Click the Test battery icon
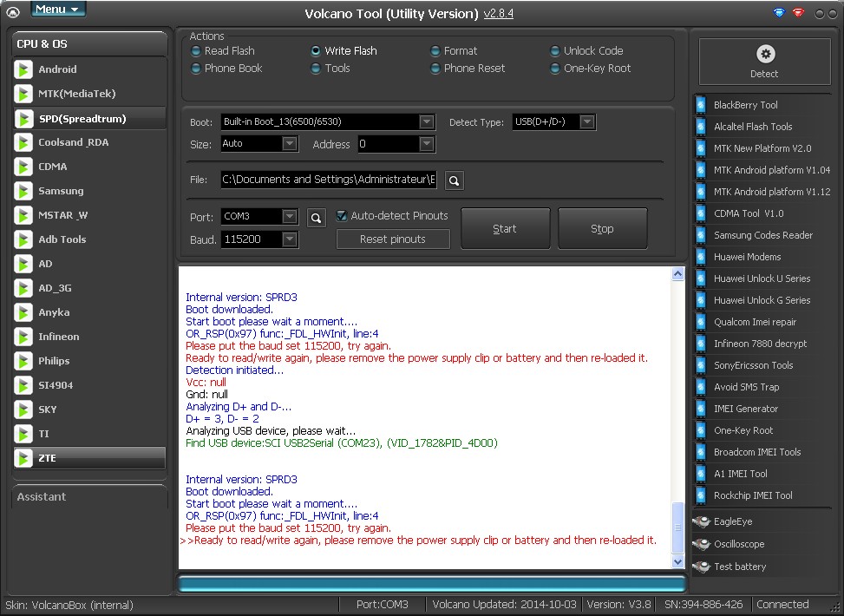This screenshot has height=616, width=844. 701,567
